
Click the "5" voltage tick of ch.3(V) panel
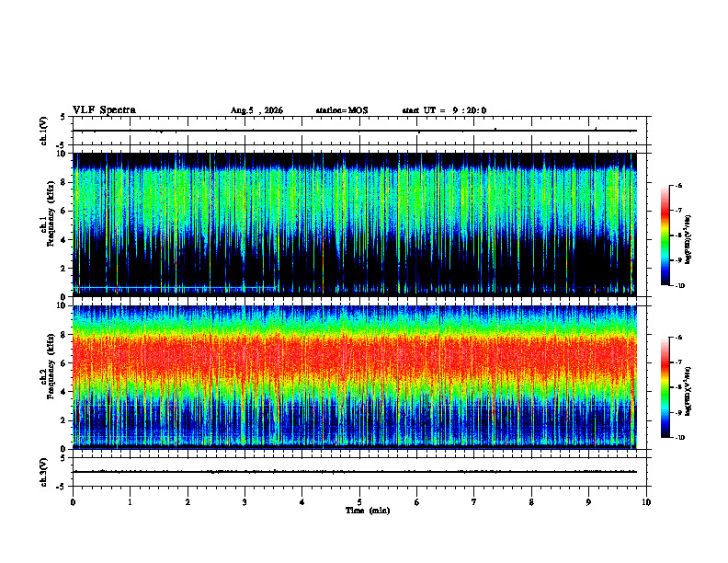[x=63, y=458]
